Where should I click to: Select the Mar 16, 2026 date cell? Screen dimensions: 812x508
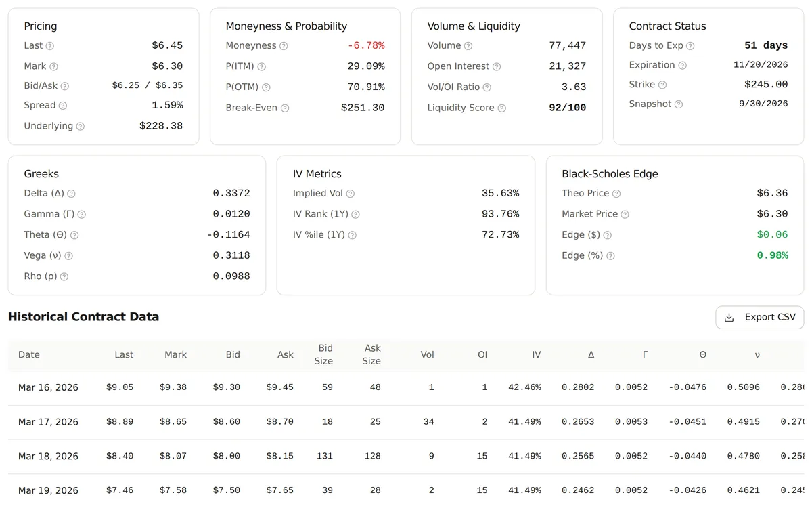pyautogui.click(x=48, y=387)
